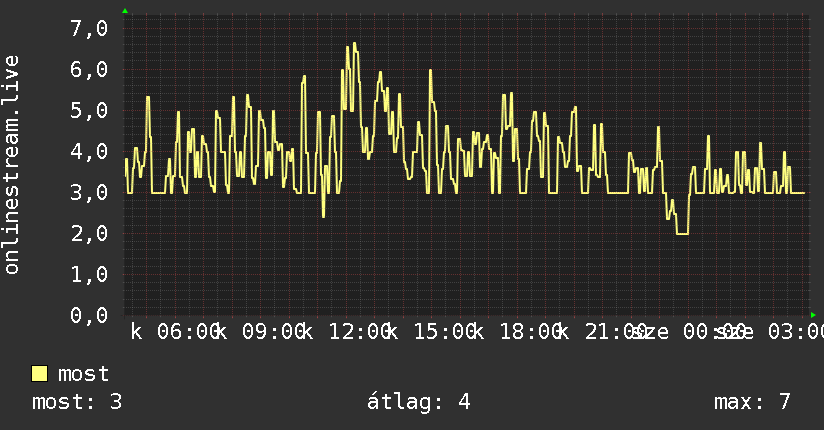Viewport: 824px width, 430px height.
Task: Click the 'most' legend label
Action: point(83,374)
